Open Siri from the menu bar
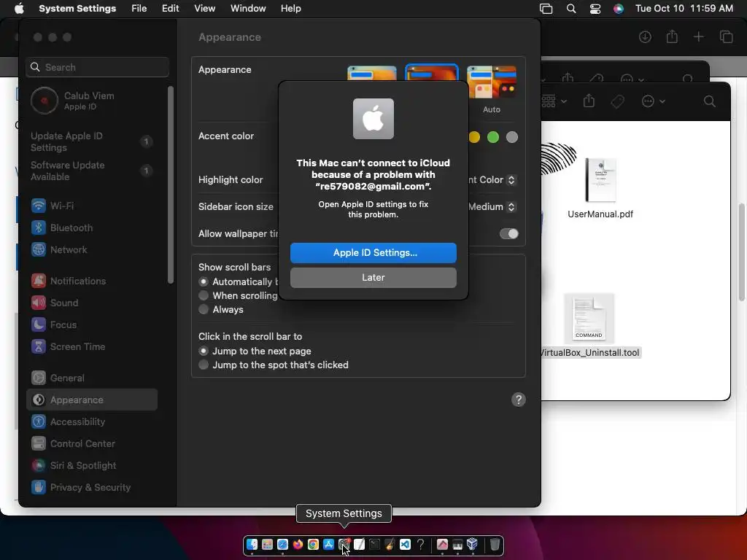Screen dimensions: 747x560 619,9
